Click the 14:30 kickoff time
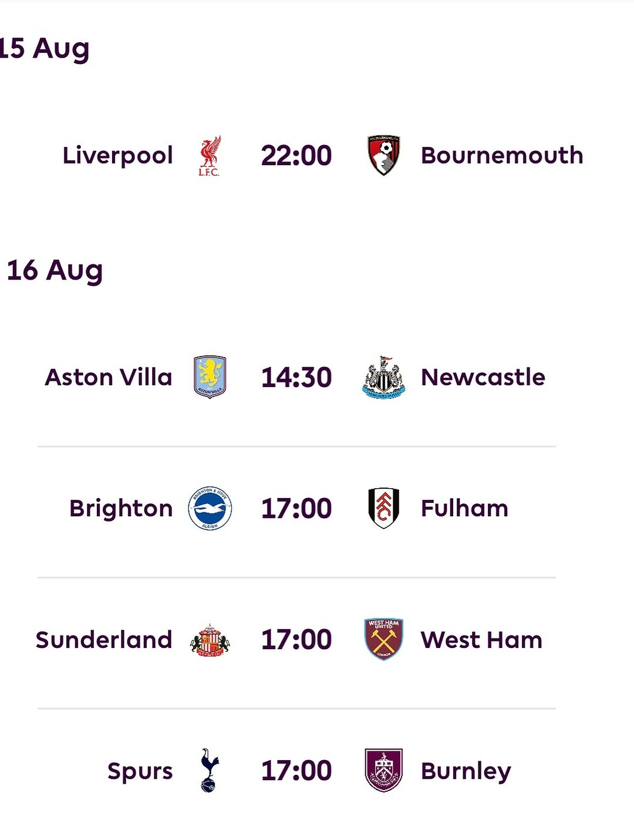The height and width of the screenshot is (840, 634). 296,377
